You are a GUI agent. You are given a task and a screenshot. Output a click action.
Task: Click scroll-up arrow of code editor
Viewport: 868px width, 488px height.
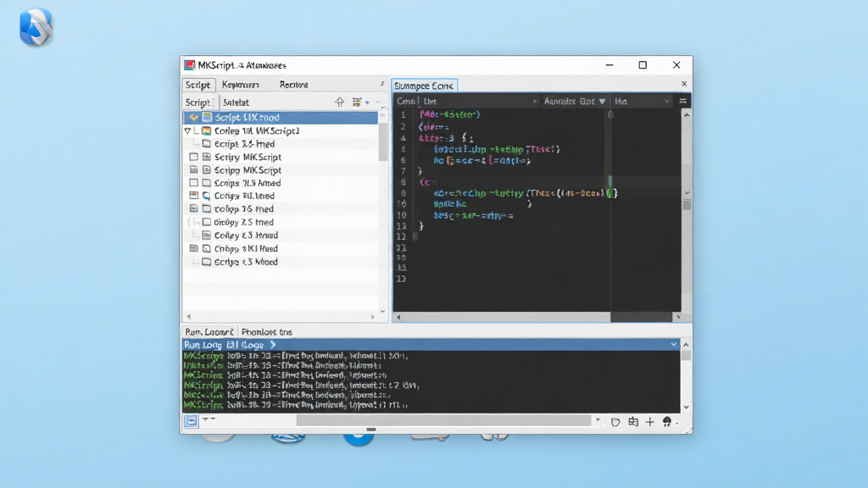687,115
